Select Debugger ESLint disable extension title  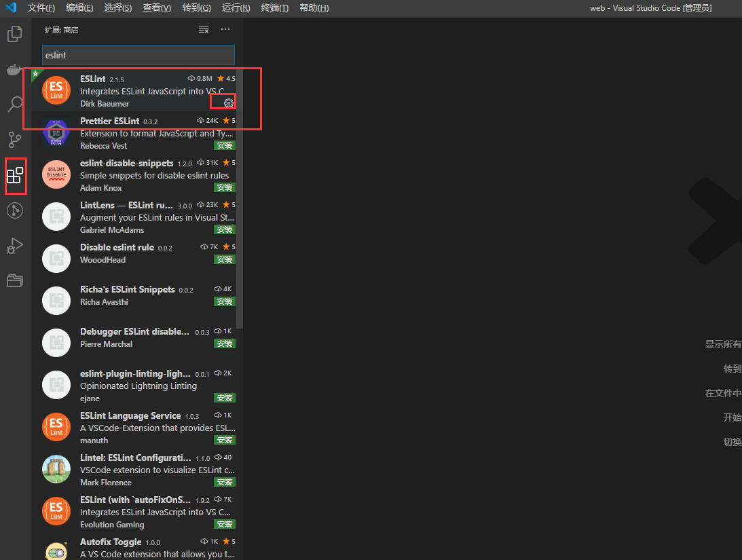[x=134, y=331]
